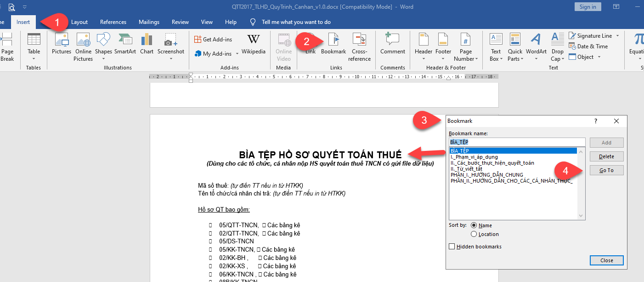644x282 pixels.
Task: Insert Pictures from this device
Action: coord(62,44)
